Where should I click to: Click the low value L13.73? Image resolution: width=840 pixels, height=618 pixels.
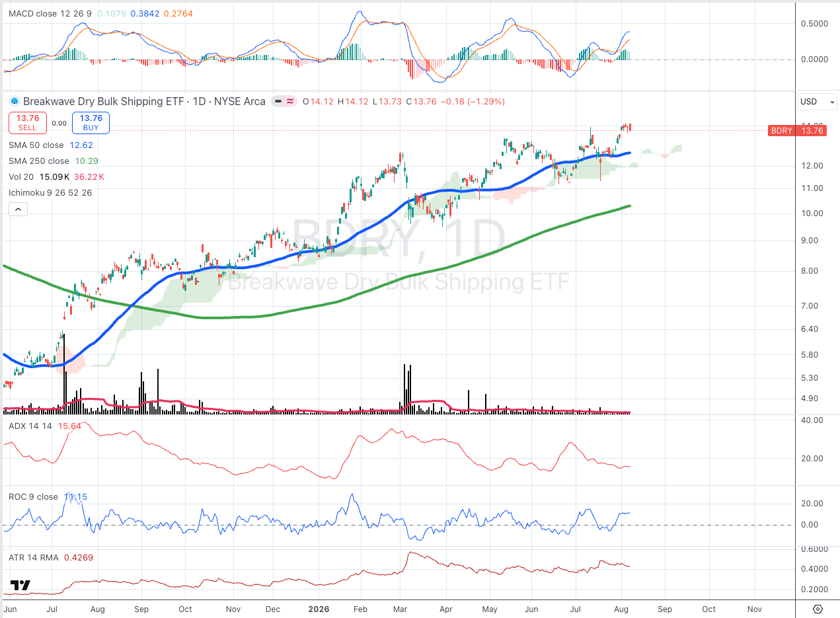(387, 102)
